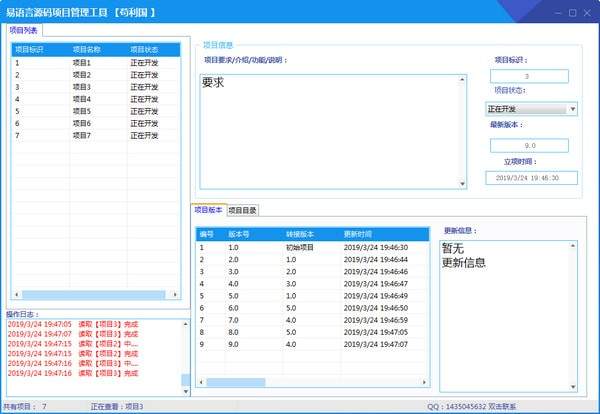Switch to the 项目目录 tab

242,210
